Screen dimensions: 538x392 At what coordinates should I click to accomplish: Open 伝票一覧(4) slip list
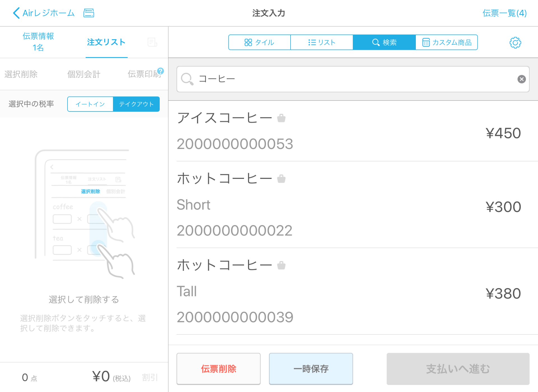[504, 13]
